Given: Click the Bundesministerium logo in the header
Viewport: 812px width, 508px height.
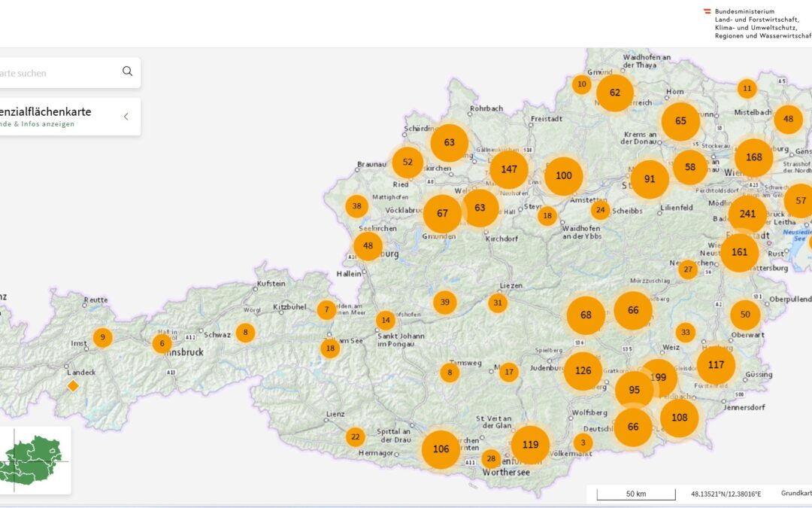Looking at the screenshot, I should pos(757,23).
